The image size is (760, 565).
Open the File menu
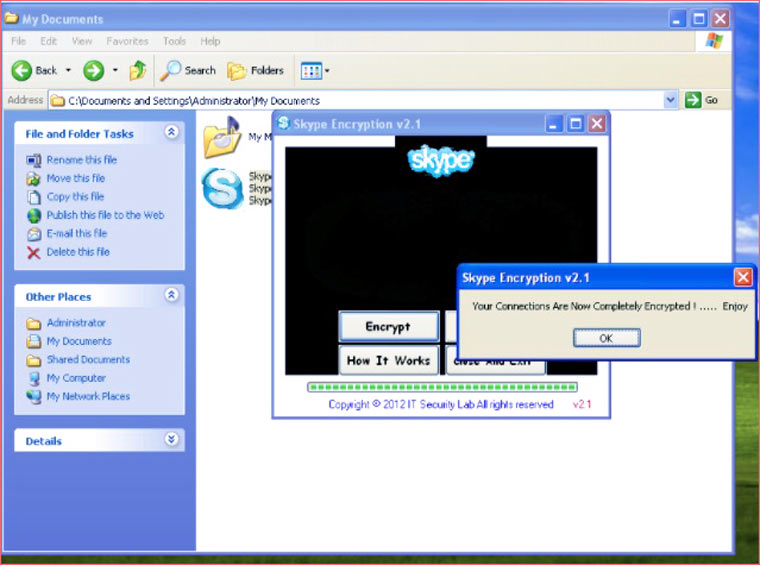pos(18,41)
